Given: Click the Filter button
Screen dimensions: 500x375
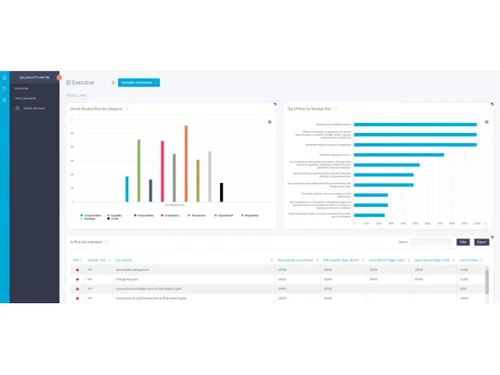Looking at the screenshot, I should [463, 242].
